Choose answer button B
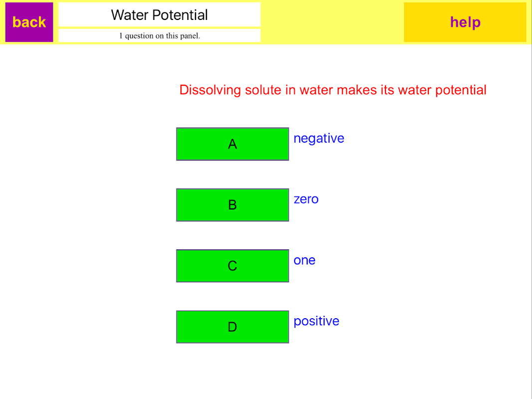The image size is (532, 399). point(232,205)
